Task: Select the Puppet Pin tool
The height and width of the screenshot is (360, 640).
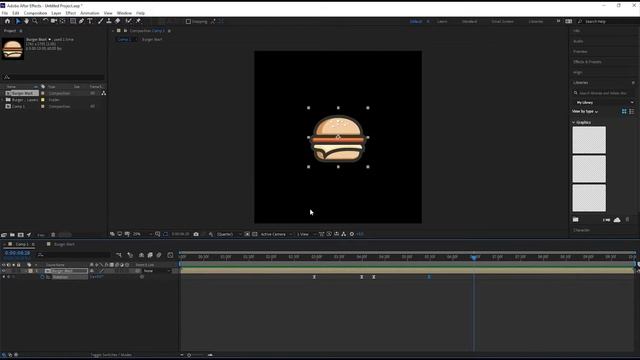Action: point(138,21)
